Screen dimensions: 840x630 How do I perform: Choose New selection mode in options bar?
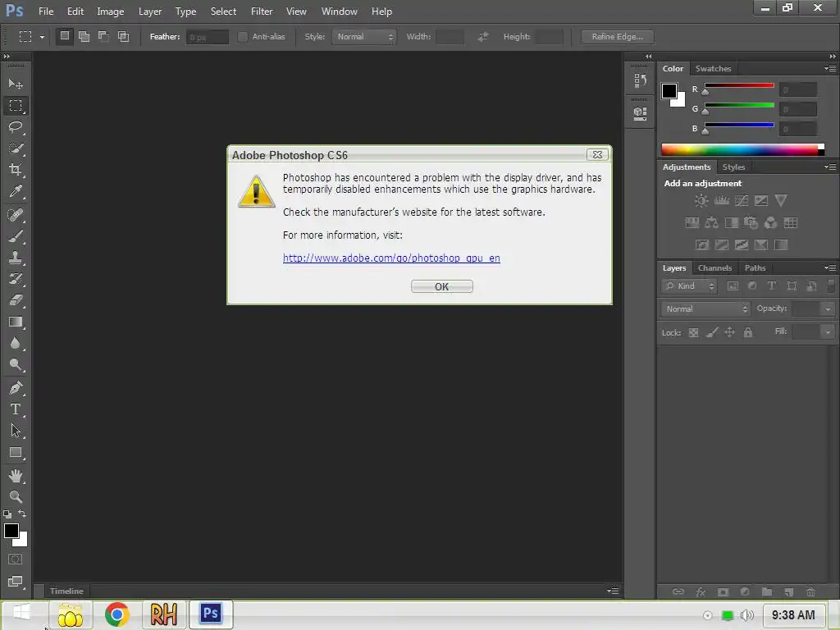tap(64, 36)
